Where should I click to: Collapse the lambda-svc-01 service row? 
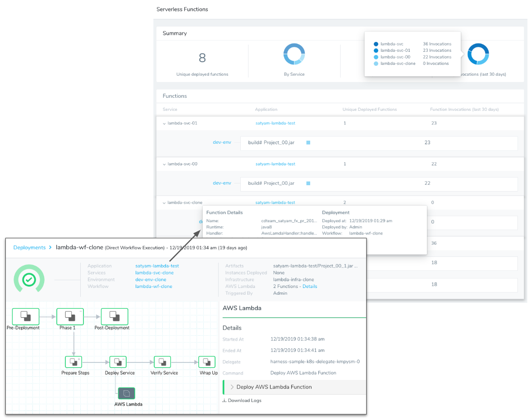(x=164, y=123)
